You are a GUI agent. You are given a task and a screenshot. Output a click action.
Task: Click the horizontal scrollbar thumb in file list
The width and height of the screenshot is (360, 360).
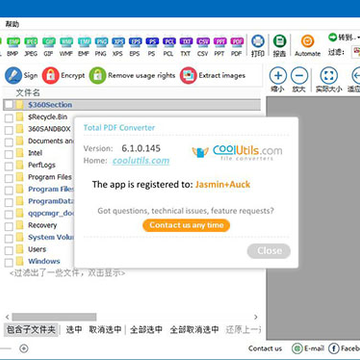(54, 317)
